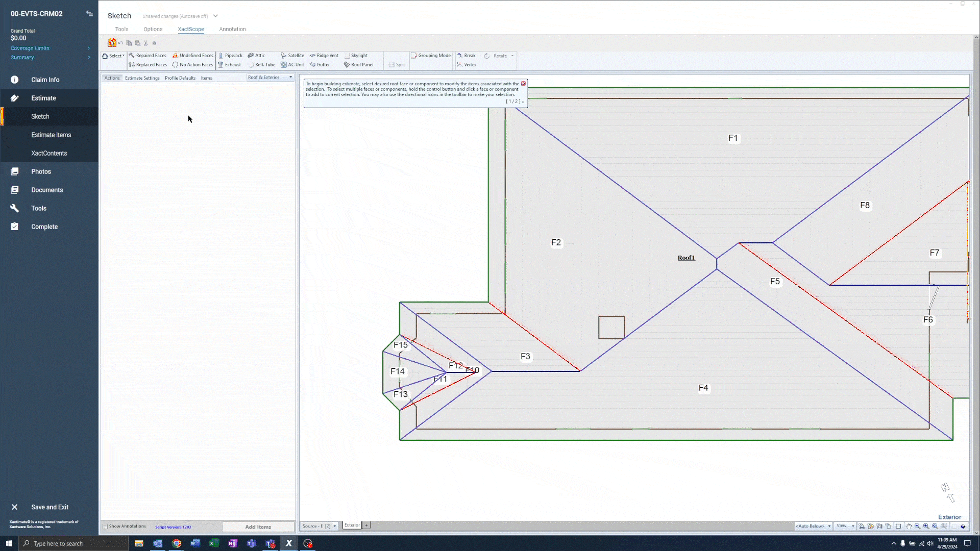This screenshot has height=551, width=980.
Task: Expand the Unsaved changes autosave dropdown
Action: tap(215, 16)
